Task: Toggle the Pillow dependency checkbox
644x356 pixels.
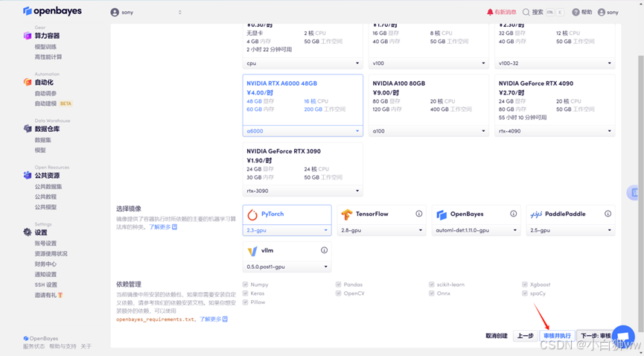Action: [245, 302]
